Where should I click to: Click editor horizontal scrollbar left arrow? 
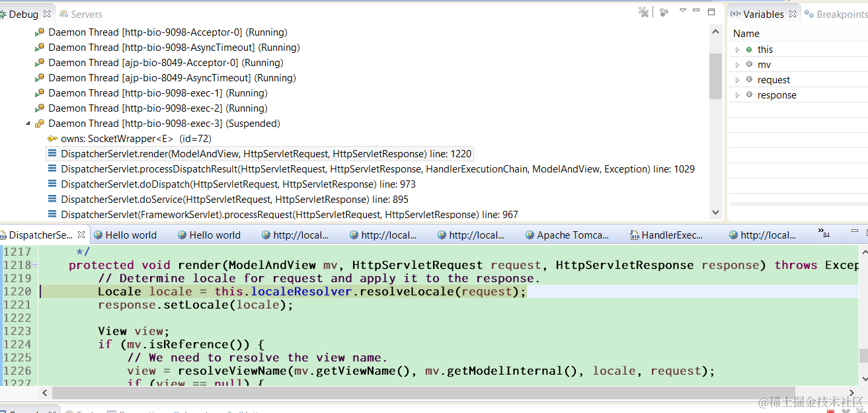pyautogui.click(x=44, y=393)
